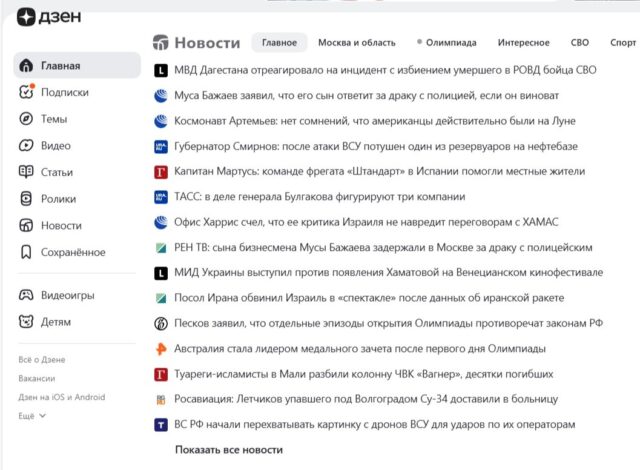The image size is (640, 470).
Task: Open headline Росавиация о Су-34
Action: [366, 399]
